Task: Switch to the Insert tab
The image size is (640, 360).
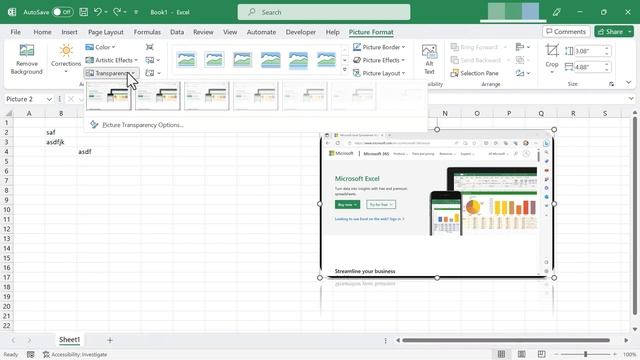Action: pos(69,32)
